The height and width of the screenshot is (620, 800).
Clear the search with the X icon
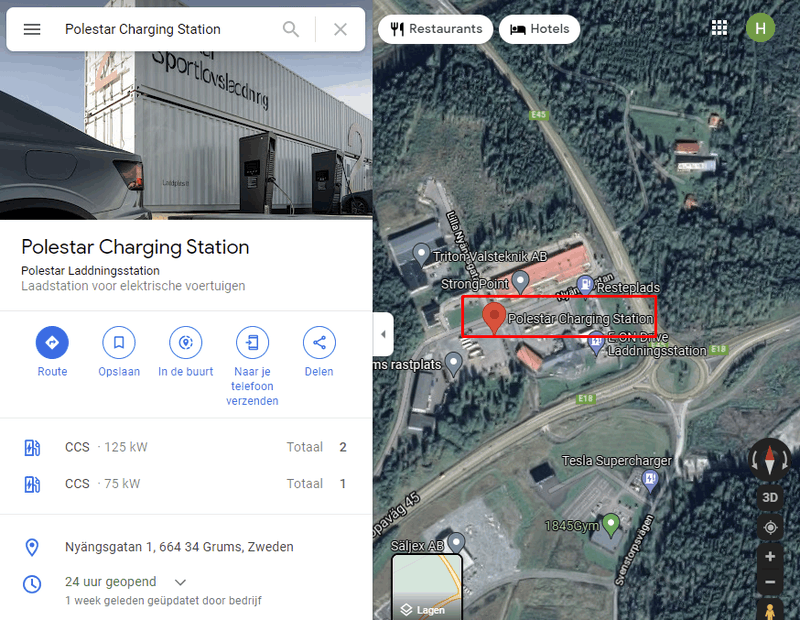coord(340,29)
